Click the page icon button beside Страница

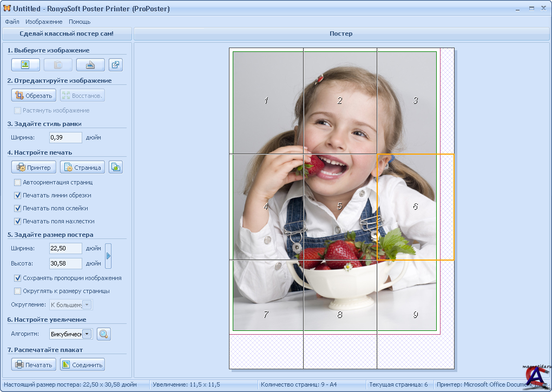[x=116, y=168]
